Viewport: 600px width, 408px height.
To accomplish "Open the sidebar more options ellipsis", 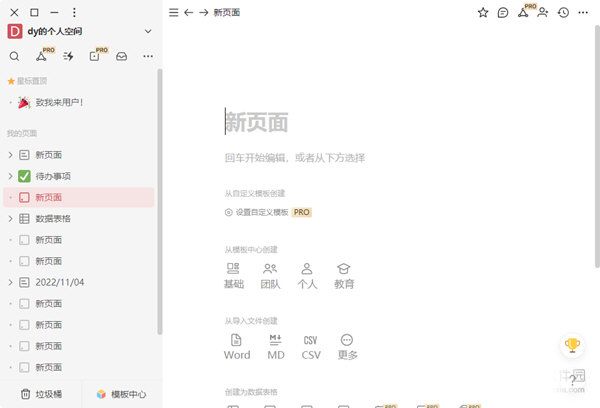I will (148, 56).
